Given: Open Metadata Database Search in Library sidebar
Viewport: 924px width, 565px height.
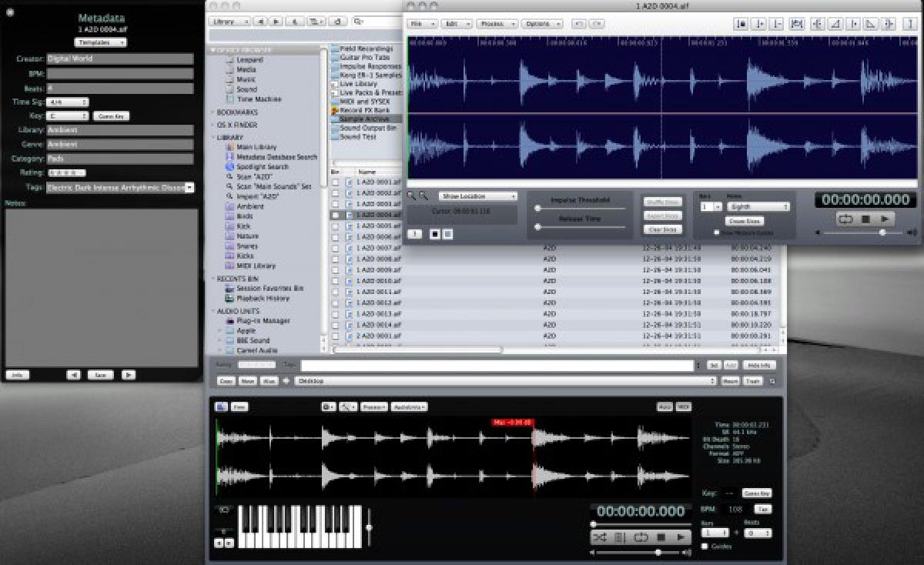Looking at the screenshot, I should coord(276,157).
